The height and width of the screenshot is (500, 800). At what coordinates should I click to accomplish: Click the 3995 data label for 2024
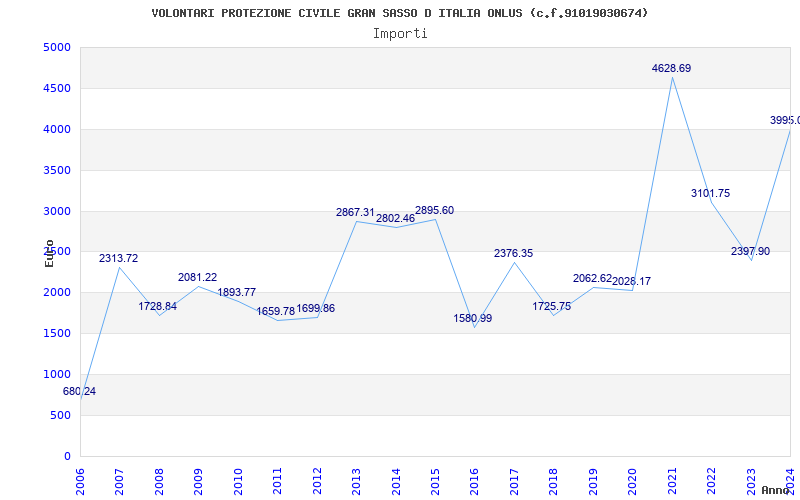[x=785, y=120]
